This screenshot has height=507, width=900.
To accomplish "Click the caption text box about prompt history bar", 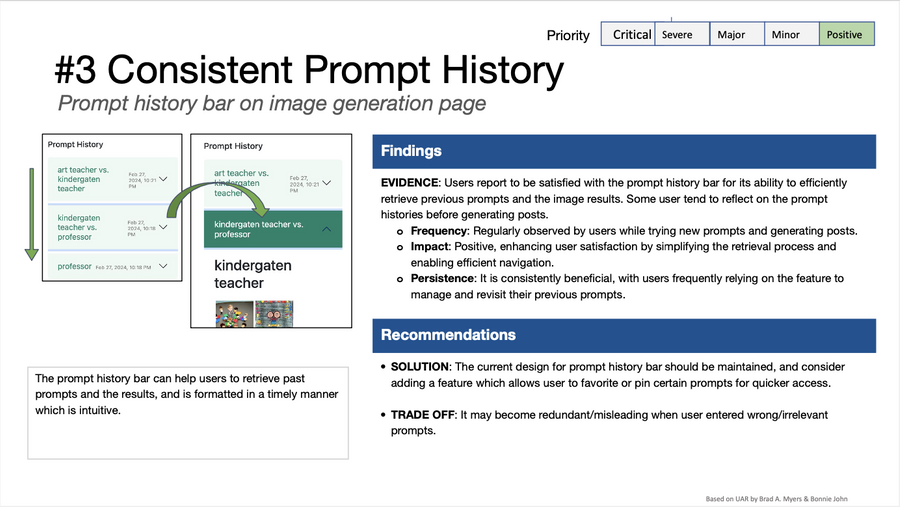I will pyautogui.click(x=188, y=413).
